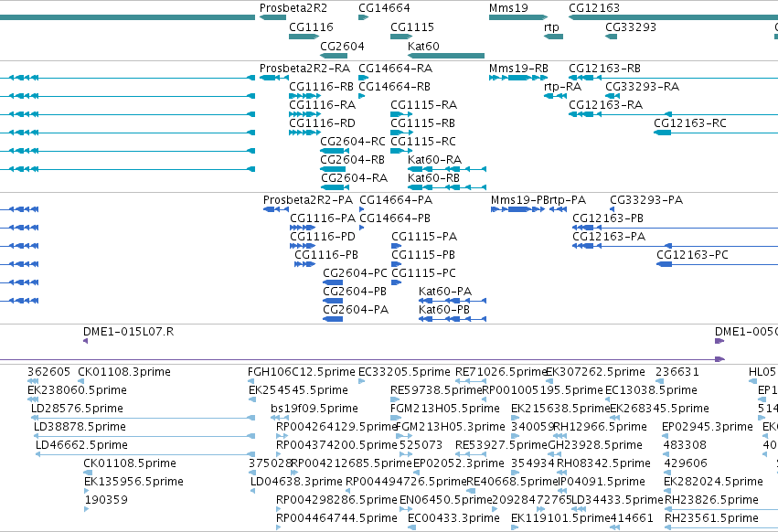The width and height of the screenshot is (778, 532).
Task: Click transcript CG12163-RB
Action: click(x=604, y=69)
